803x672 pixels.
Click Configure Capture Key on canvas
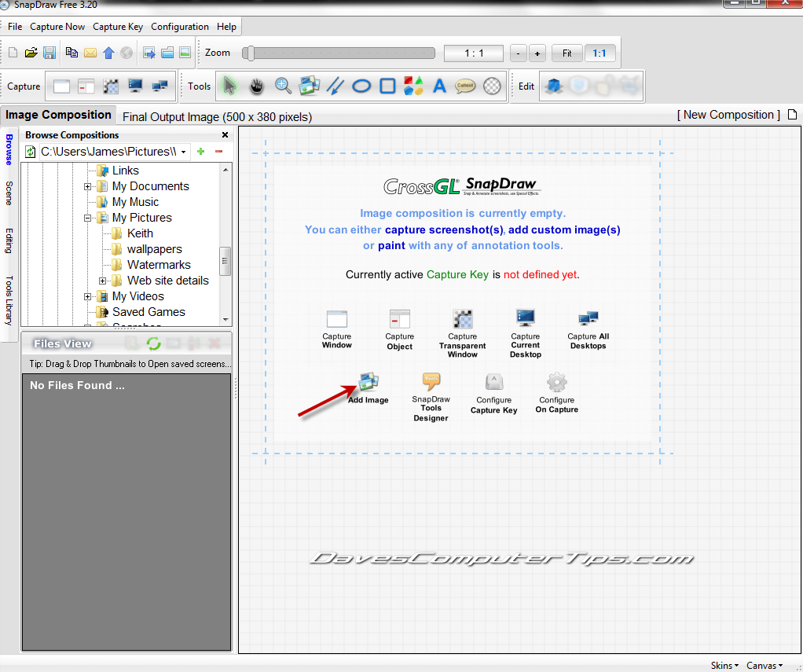pyautogui.click(x=493, y=393)
